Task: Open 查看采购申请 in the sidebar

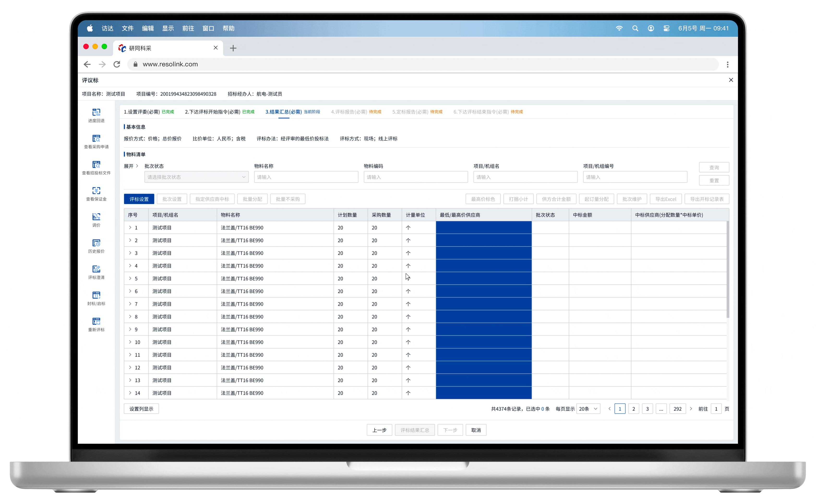Action: (96, 142)
